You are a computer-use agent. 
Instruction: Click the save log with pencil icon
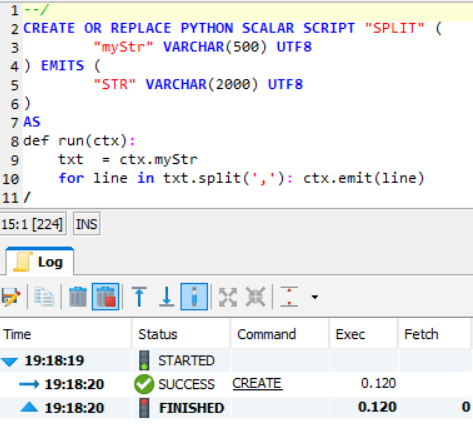point(11,297)
